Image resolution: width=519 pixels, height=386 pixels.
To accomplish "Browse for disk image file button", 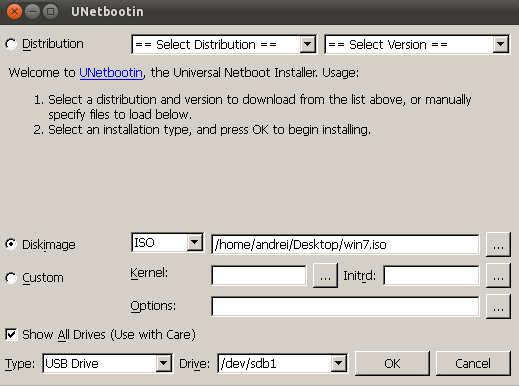I will point(498,245).
